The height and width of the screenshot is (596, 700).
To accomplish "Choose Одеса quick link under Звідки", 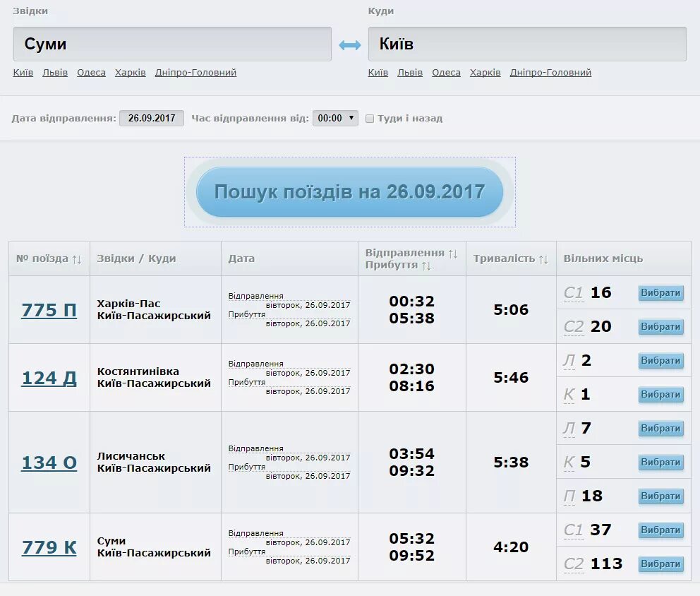I will click(x=91, y=72).
